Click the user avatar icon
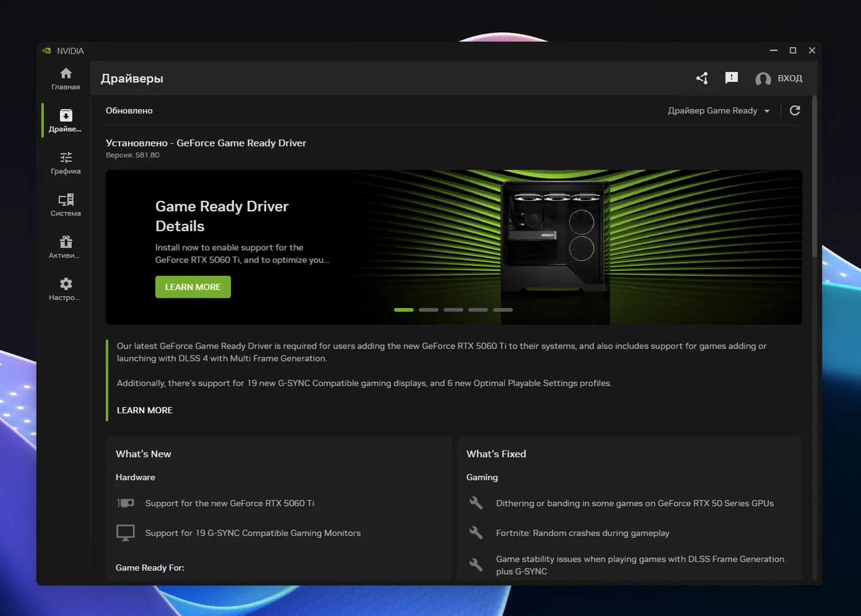861x616 pixels. point(763,79)
